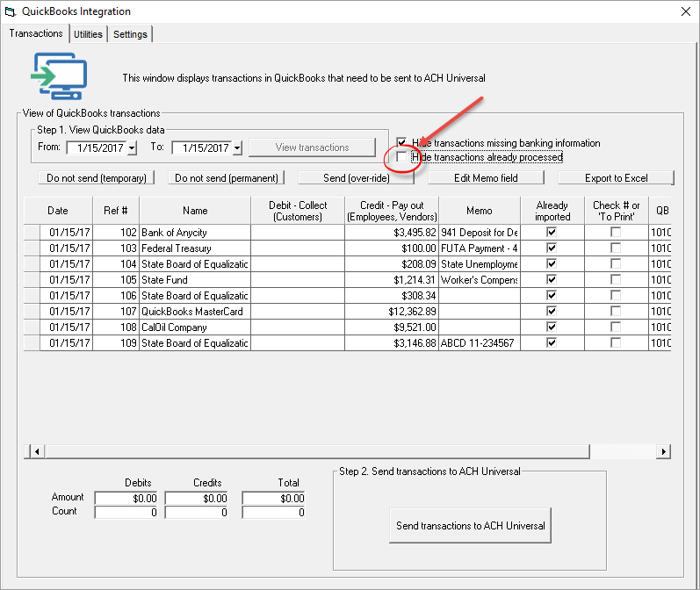This screenshot has width=700, height=590.
Task: Click the FUTA Payment memo cell
Action: pos(480,248)
